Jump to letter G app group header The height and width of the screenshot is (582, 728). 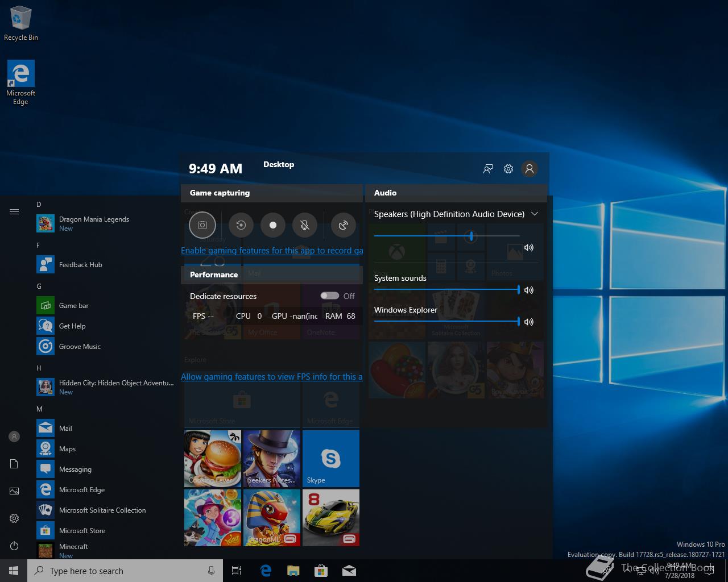click(39, 286)
